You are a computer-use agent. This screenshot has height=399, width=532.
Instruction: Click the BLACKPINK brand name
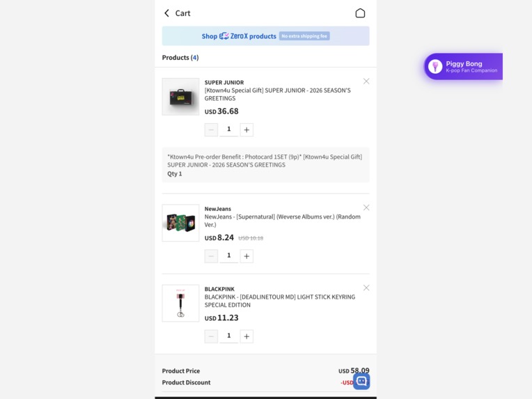point(219,289)
